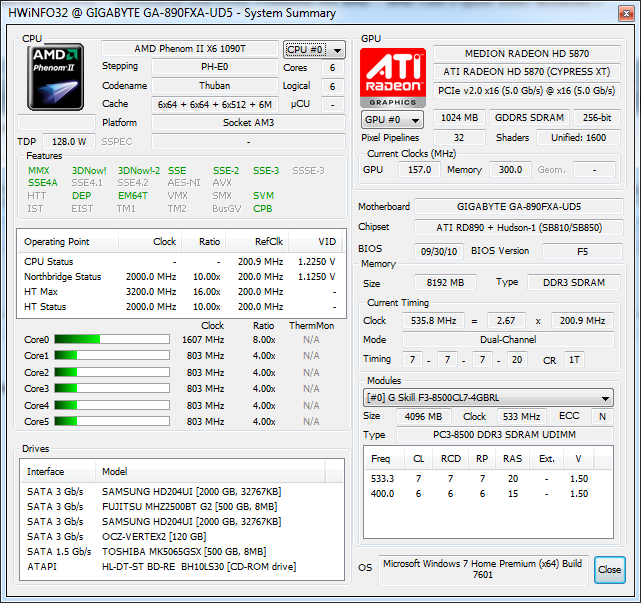Click the AMD Phenom II X6 1090T name field

pos(190,49)
